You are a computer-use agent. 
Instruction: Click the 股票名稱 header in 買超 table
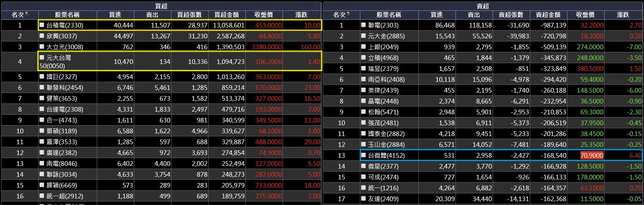[x=67, y=15]
